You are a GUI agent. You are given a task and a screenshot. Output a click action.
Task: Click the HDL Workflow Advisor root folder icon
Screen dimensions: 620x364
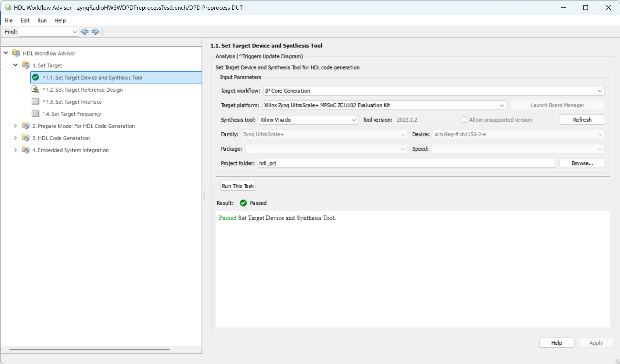[x=16, y=53]
